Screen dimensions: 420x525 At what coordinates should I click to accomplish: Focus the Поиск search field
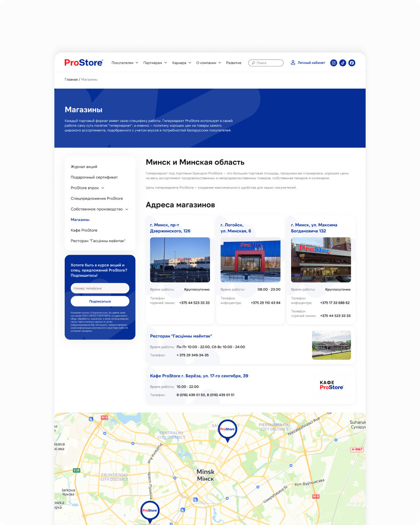click(x=266, y=63)
